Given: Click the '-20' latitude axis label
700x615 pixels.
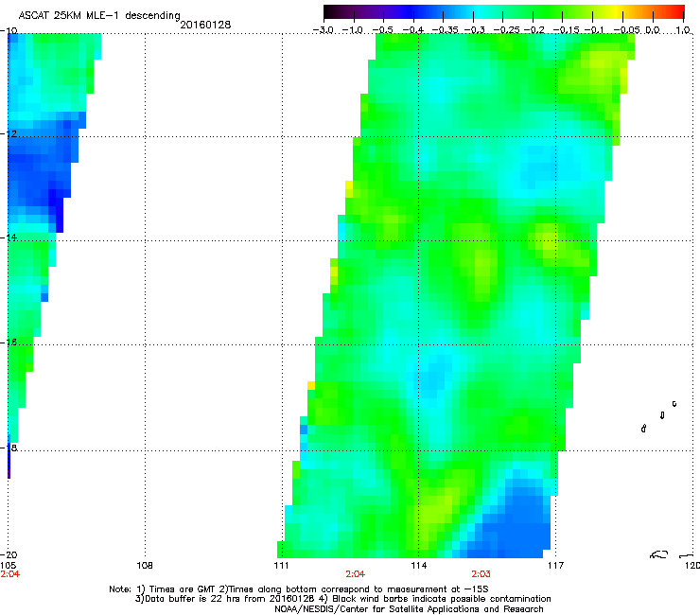Looking at the screenshot, I should click(9, 555).
